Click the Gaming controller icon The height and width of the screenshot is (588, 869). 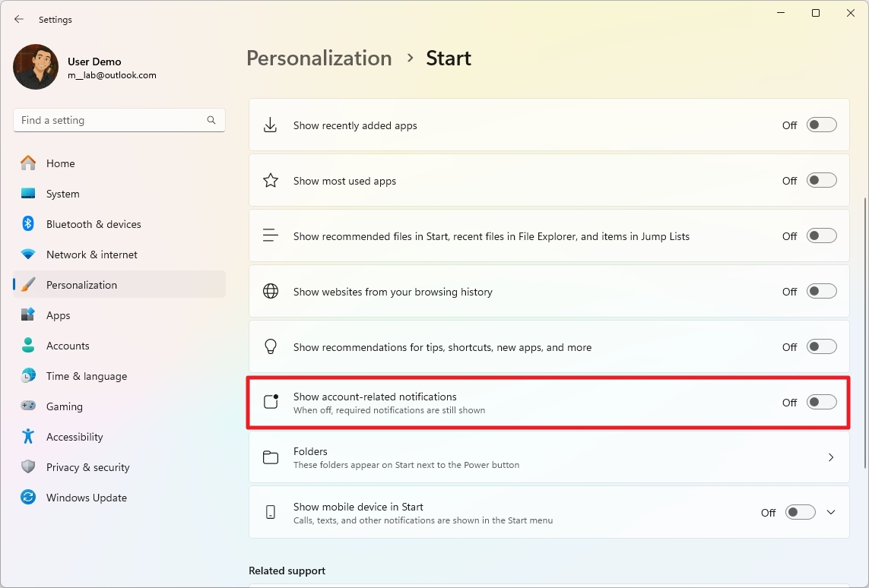(28, 406)
